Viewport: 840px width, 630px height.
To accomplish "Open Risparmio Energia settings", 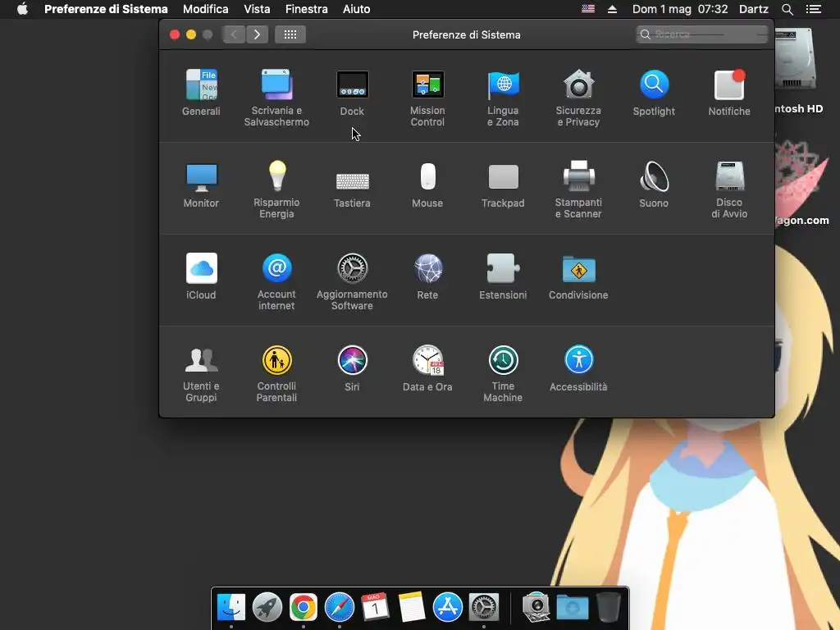I will [276, 189].
